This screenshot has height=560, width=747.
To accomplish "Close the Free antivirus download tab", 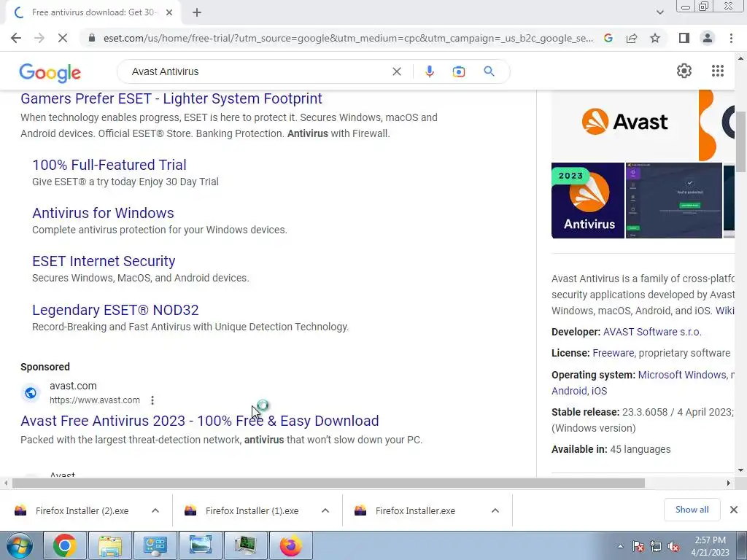I will [169, 13].
